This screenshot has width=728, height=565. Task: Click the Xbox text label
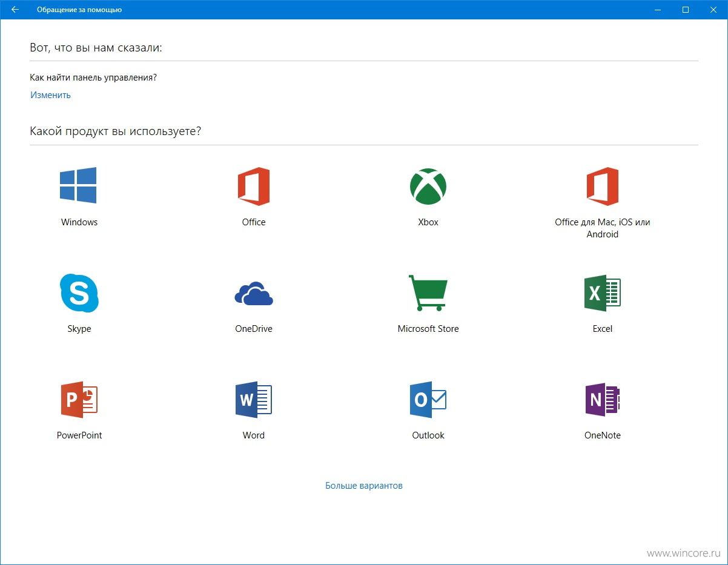[428, 222]
